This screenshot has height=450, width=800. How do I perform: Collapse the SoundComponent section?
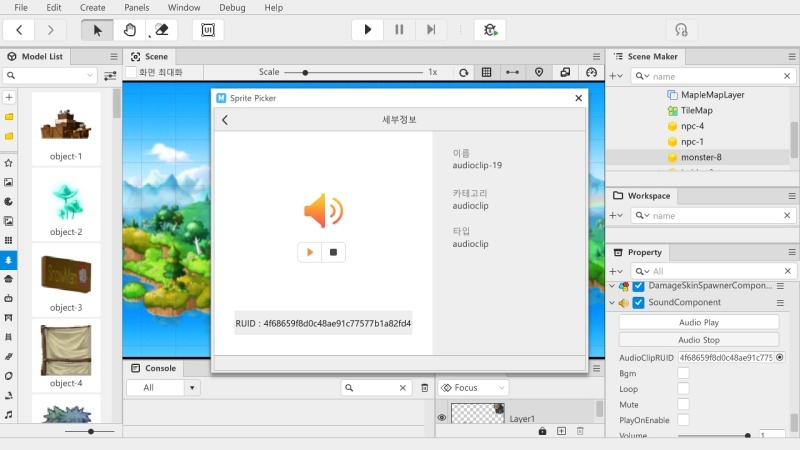612,302
